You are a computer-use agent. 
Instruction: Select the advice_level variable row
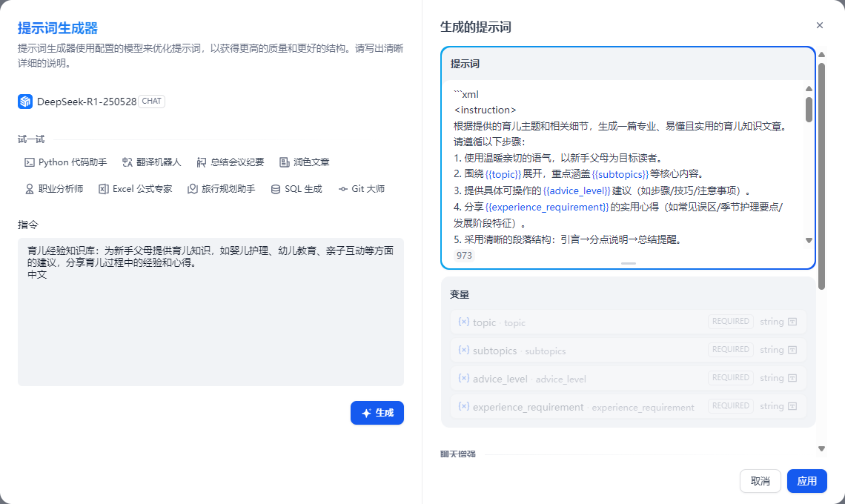coord(629,378)
